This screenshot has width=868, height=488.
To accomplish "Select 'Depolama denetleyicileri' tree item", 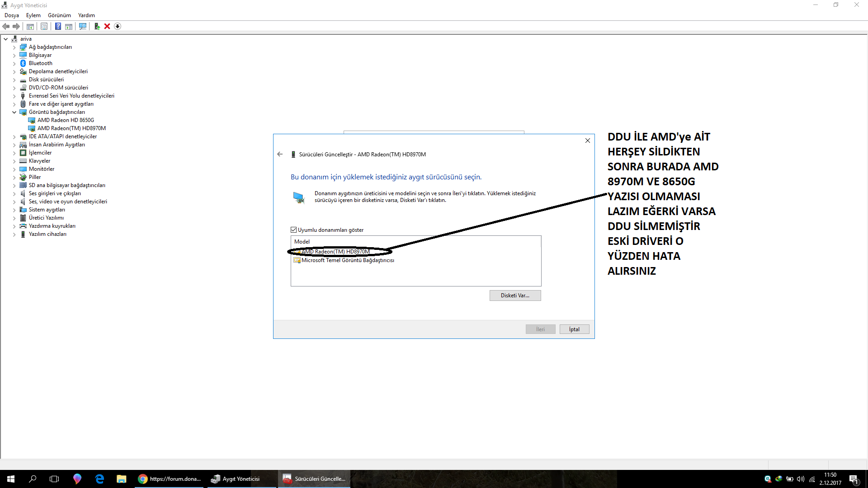I will [58, 71].
